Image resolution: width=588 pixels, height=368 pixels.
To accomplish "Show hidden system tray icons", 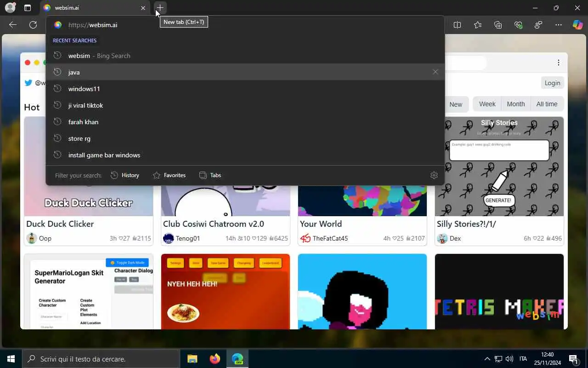I will coord(487,359).
